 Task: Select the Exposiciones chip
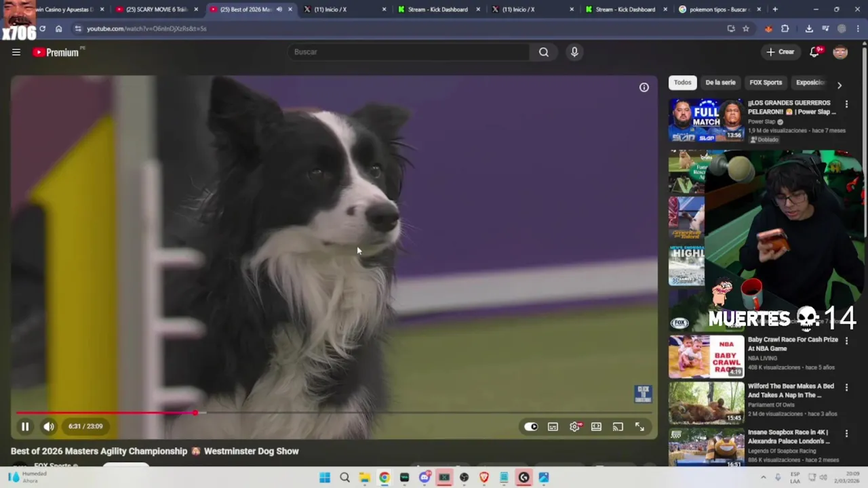coord(810,83)
